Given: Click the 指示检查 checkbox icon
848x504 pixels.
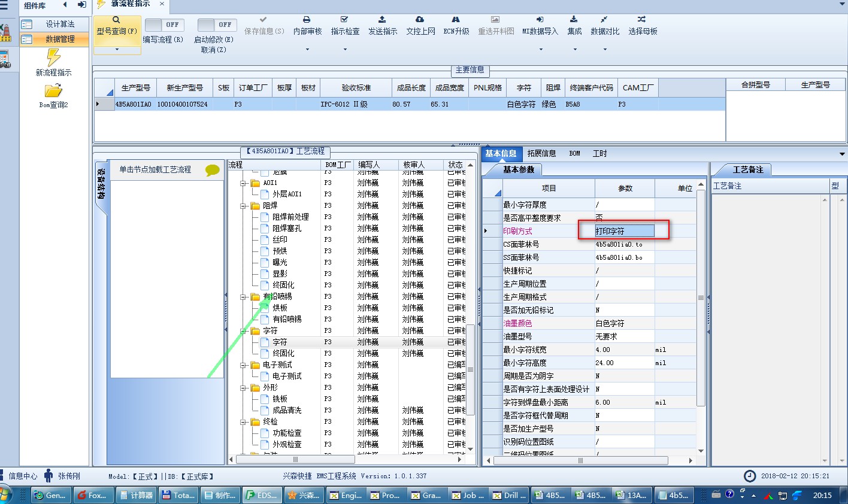Looking at the screenshot, I should coord(344,20).
